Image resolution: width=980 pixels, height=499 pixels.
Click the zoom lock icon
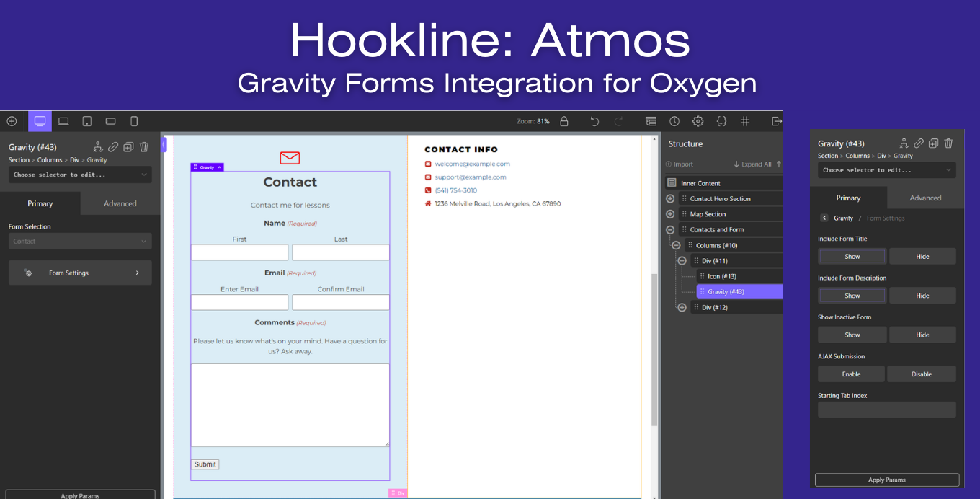click(564, 121)
